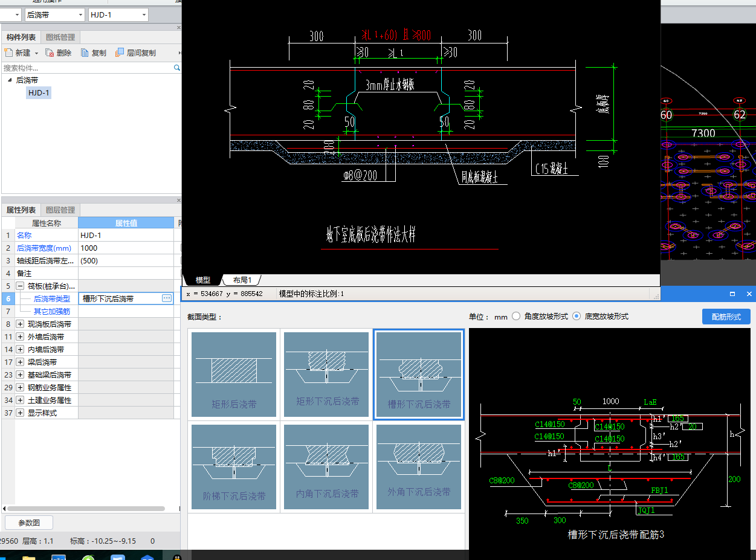
Task: Expand the 梁后浇带 property group
Action: 20,362
